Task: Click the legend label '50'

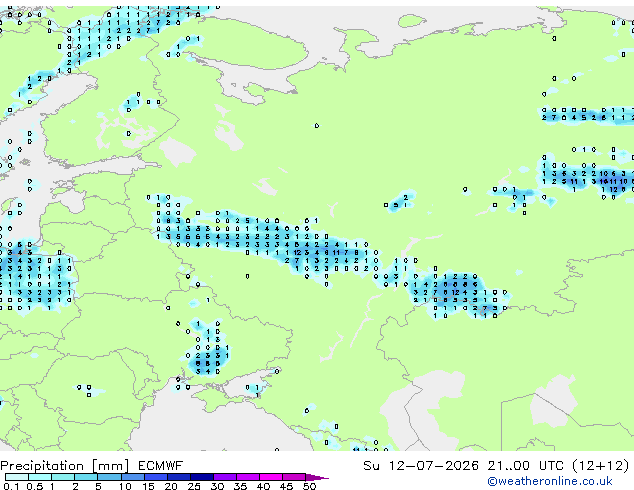Action: [x=309, y=486]
